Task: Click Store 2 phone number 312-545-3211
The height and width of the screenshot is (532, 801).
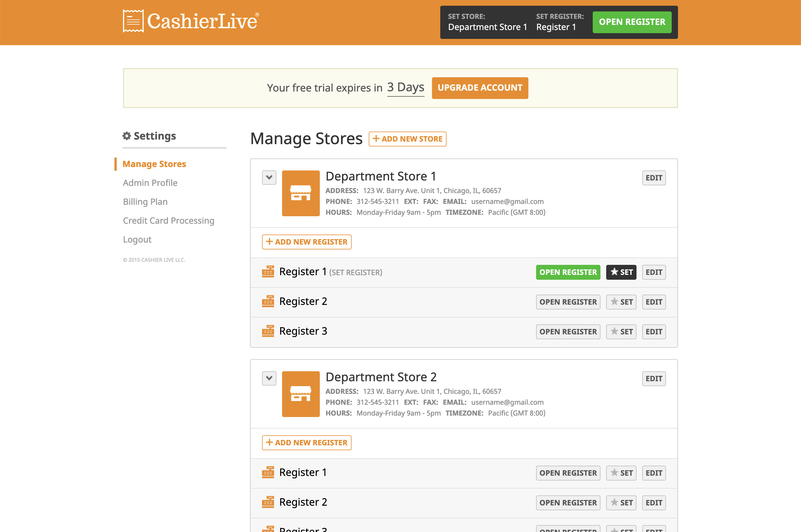Action: 378,402
